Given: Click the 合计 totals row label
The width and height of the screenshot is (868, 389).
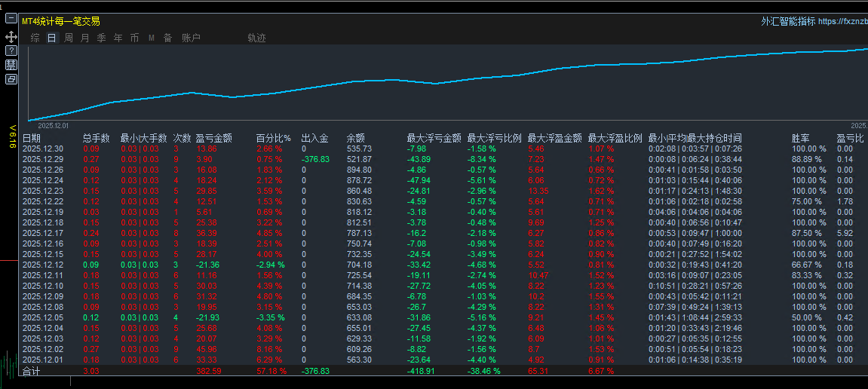Looking at the screenshot, I should click(32, 371).
